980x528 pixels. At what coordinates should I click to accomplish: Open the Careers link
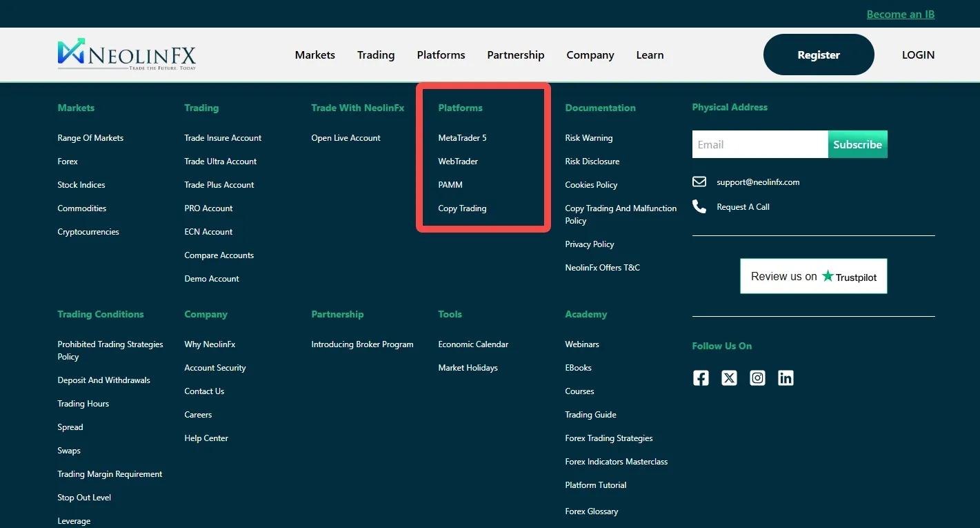198,415
